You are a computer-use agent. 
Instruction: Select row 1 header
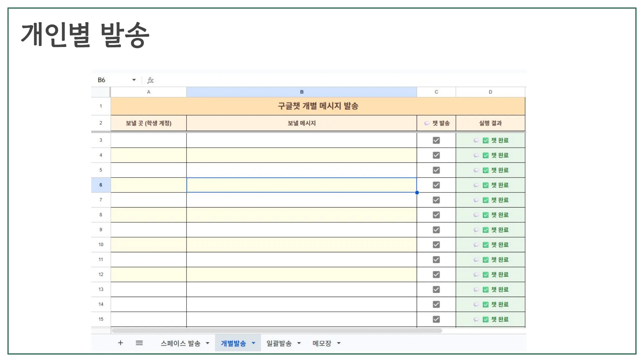click(x=101, y=106)
